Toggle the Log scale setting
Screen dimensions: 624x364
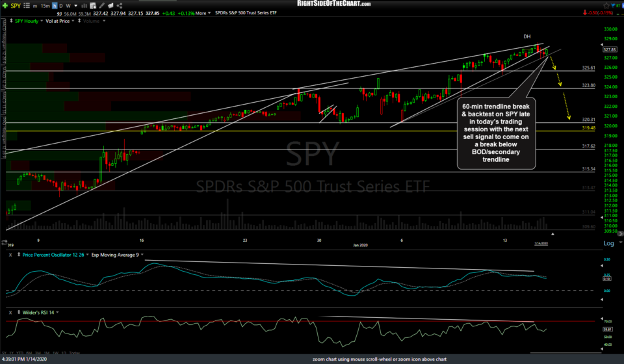click(608, 243)
